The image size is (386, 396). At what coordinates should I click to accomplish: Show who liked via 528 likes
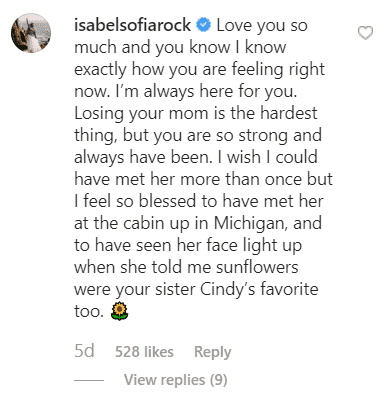click(144, 352)
